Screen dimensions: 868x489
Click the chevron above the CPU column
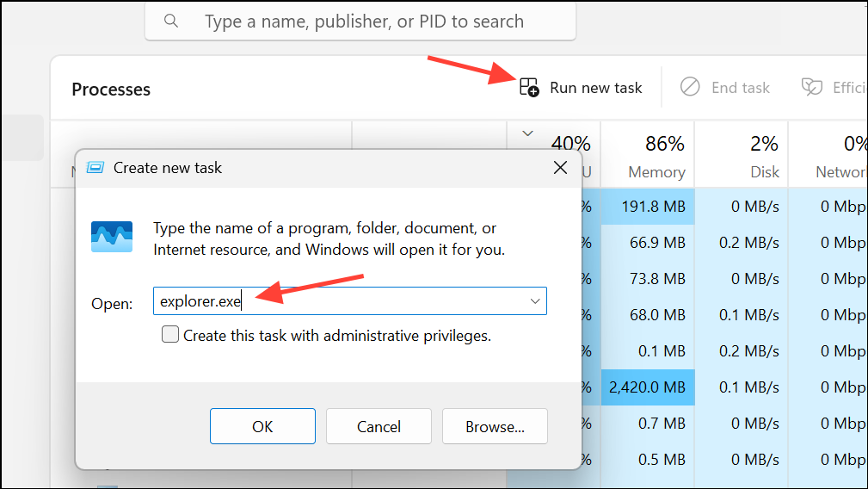click(x=528, y=133)
